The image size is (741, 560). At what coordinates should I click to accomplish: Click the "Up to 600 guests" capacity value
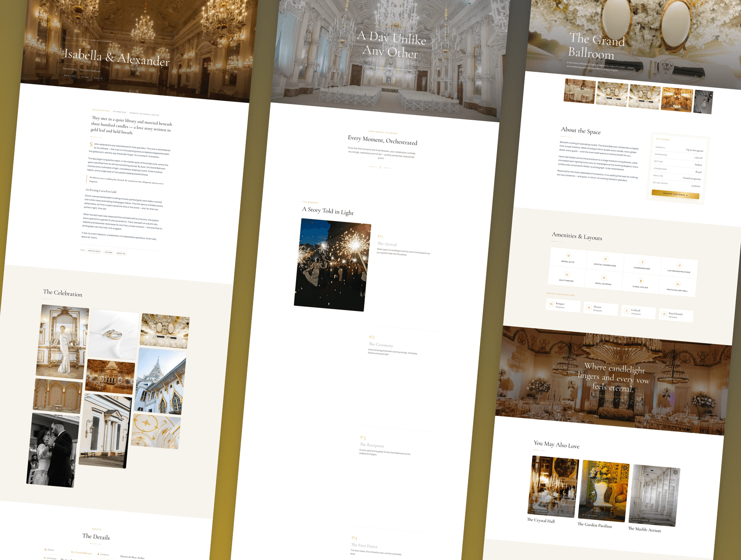694,150
